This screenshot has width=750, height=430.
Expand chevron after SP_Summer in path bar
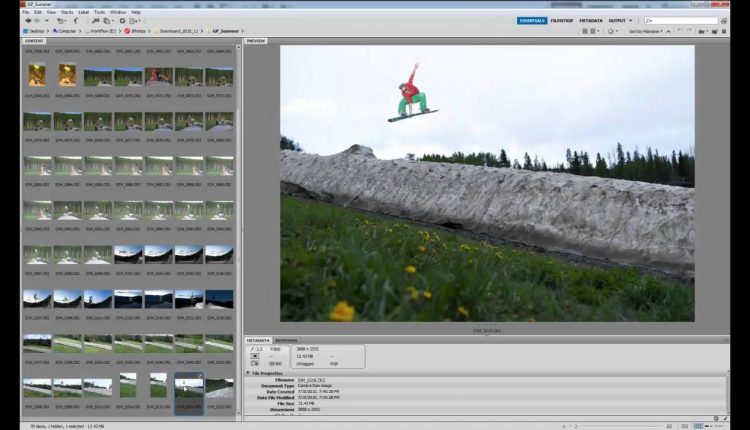243,31
